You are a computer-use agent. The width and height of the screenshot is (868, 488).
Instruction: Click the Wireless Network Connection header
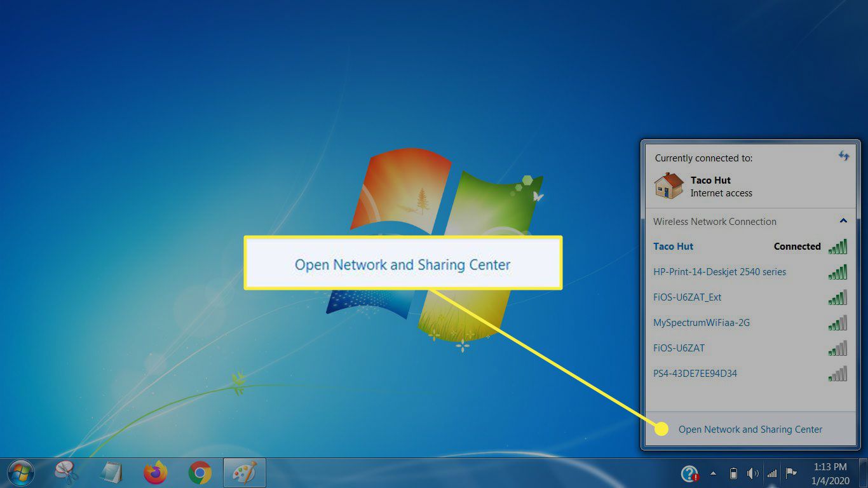click(715, 222)
